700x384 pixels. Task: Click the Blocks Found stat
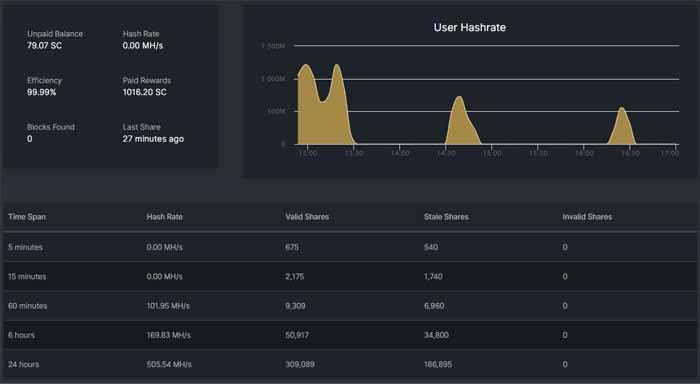[x=50, y=133]
